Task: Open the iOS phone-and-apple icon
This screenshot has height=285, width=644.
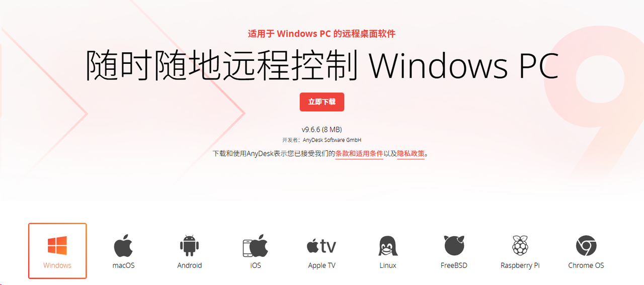Action: tap(256, 246)
